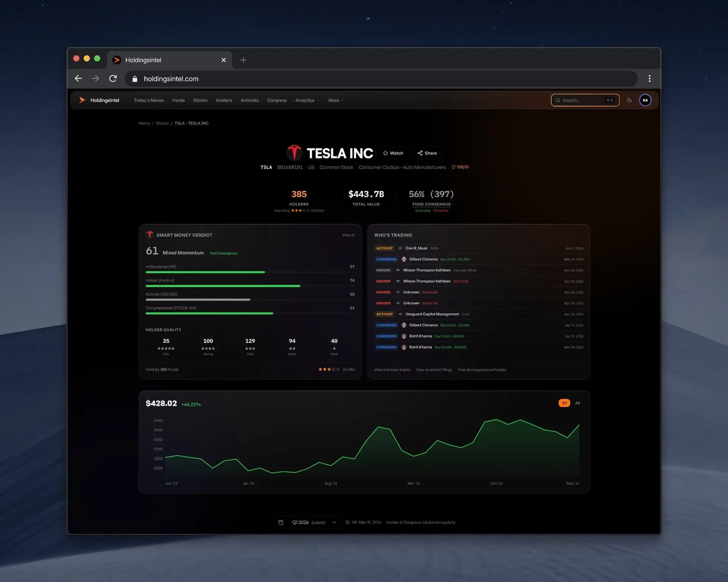
Task: Click the browser forward arrow
Action: point(96,78)
